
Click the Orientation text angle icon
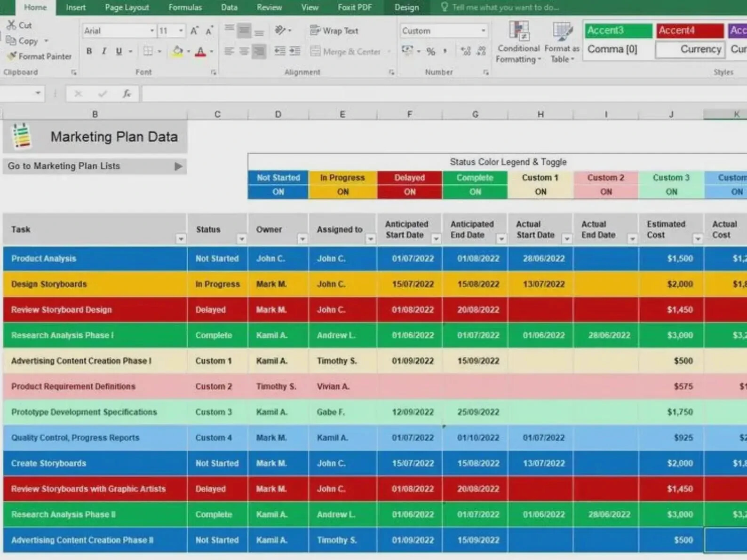coord(280,30)
